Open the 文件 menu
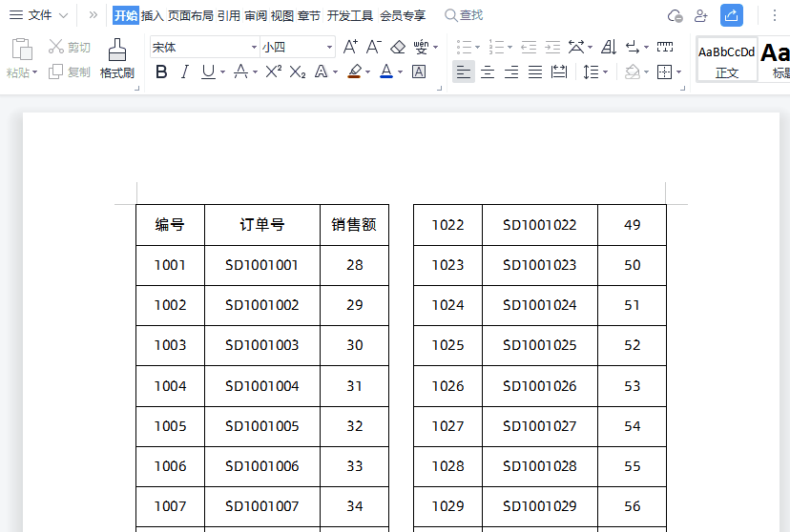The height and width of the screenshot is (532, 790). tap(40, 15)
